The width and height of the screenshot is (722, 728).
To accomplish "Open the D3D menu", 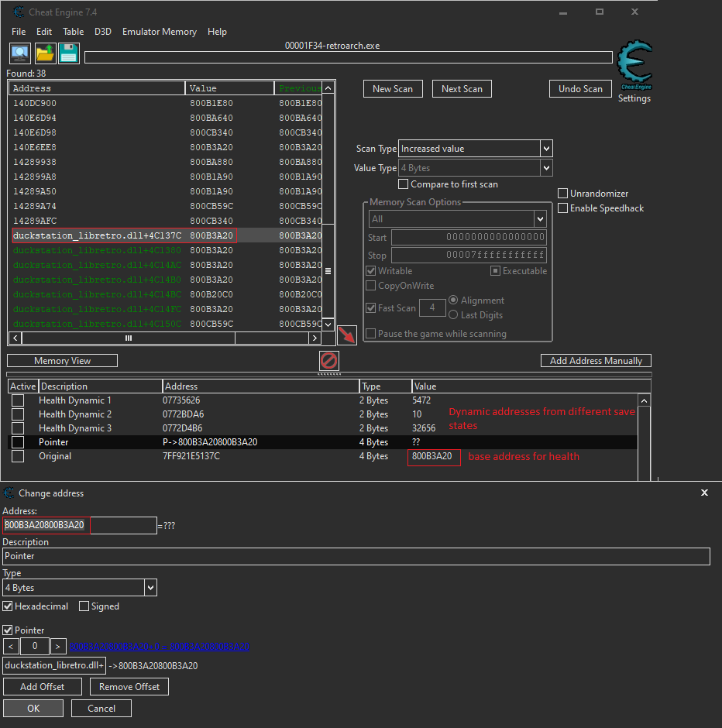I will pos(103,32).
